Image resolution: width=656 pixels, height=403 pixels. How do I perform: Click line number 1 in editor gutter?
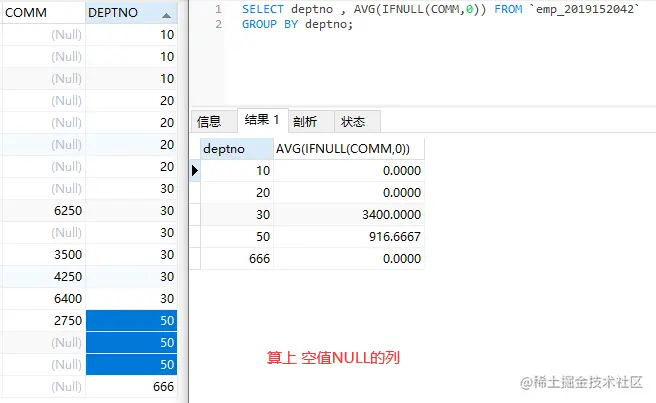[x=218, y=9]
